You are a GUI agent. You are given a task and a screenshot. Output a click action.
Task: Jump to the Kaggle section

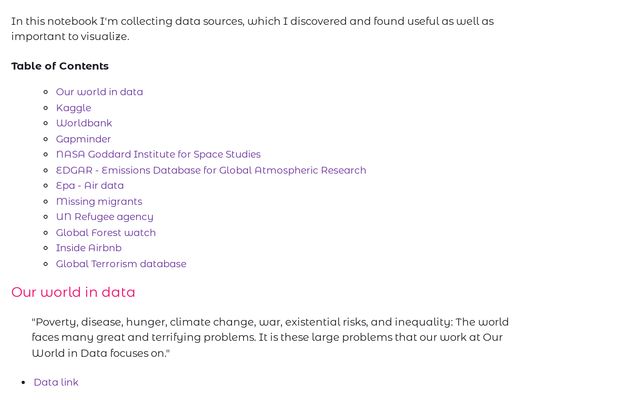(73, 108)
